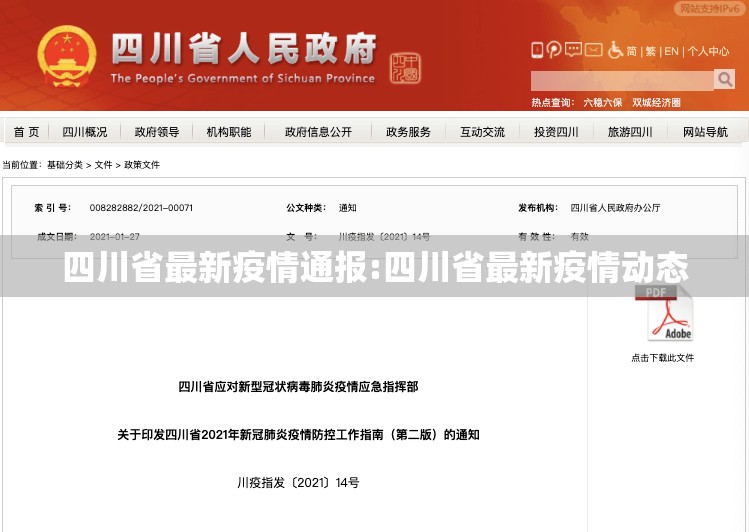Open 四川概况 navigation item
The height and width of the screenshot is (532, 749).
point(85,132)
